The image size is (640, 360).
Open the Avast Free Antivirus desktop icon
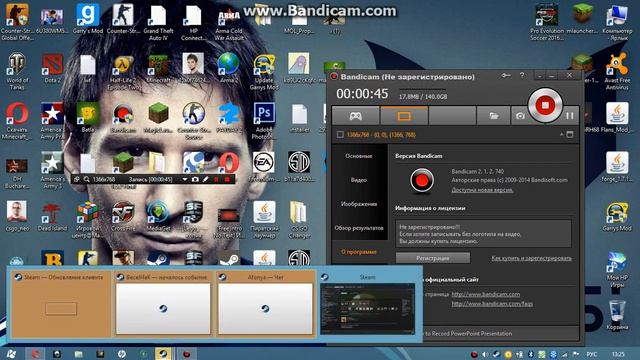(617, 71)
